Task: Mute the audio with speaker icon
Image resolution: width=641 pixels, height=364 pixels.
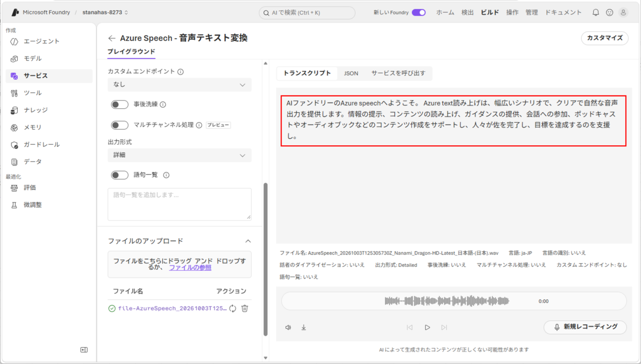Action: pos(288,327)
